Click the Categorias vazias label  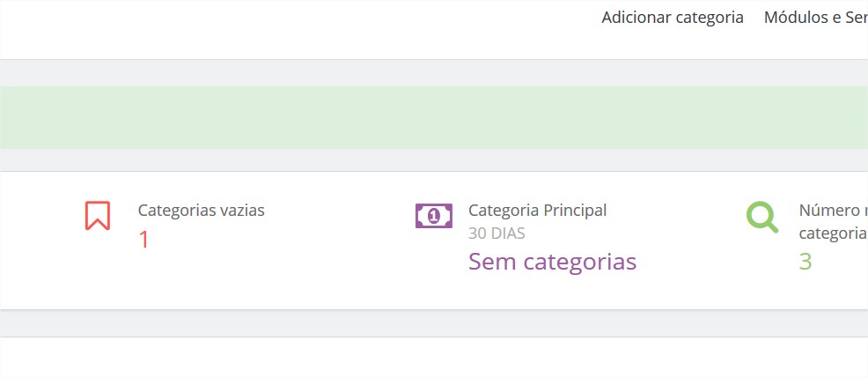coord(201,211)
